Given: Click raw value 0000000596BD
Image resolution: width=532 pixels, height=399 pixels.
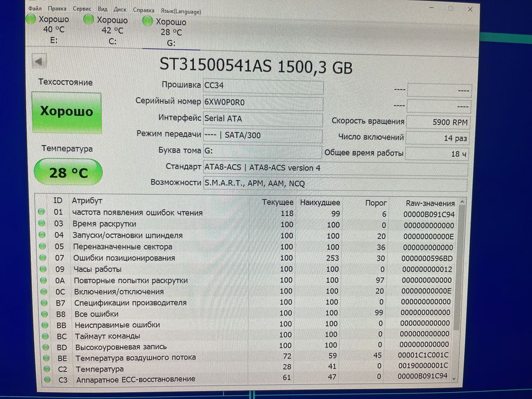Looking at the screenshot, I should pos(427,259).
